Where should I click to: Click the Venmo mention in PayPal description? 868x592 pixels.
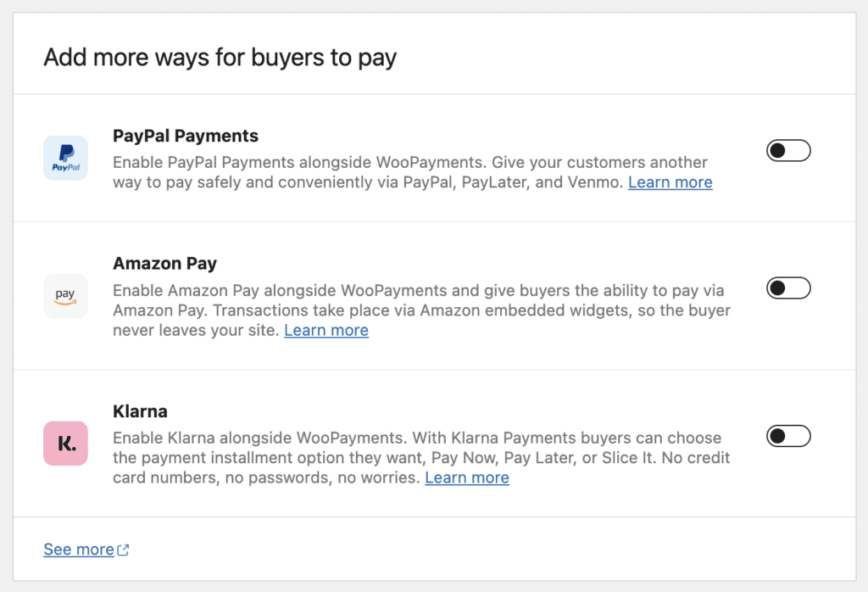(x=593, y=182)
